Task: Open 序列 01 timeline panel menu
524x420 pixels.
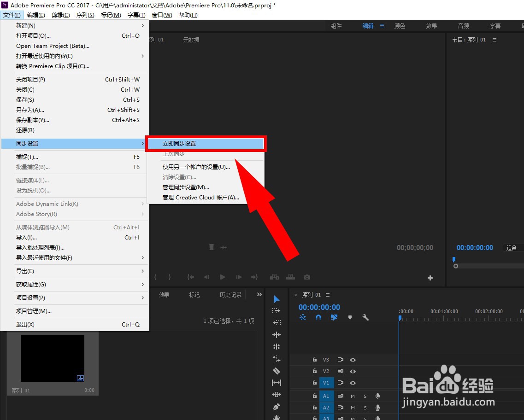Action: point(328,295)
